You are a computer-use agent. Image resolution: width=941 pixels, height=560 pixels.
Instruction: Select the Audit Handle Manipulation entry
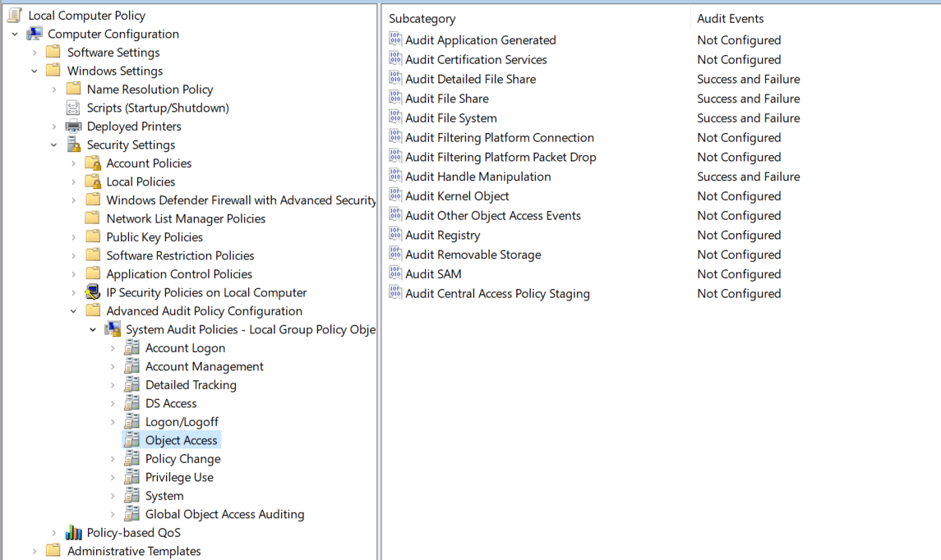point(477,176)
